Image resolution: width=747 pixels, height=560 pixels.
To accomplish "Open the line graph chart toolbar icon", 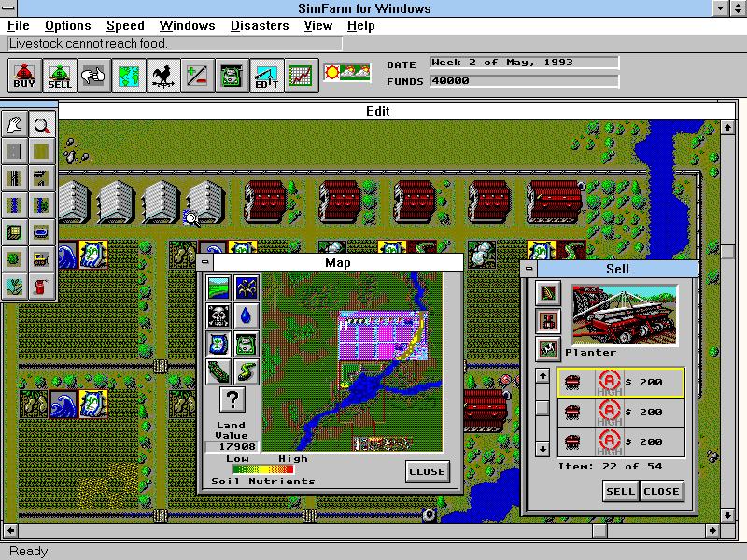I will coord(301,76).
